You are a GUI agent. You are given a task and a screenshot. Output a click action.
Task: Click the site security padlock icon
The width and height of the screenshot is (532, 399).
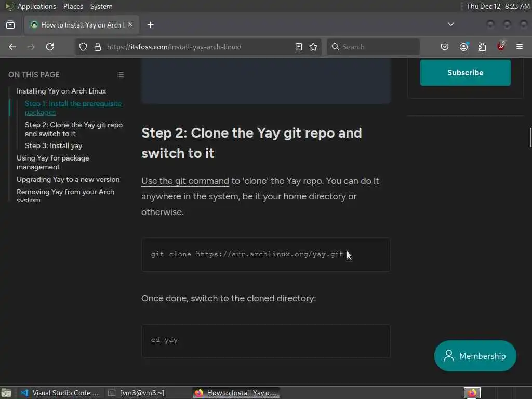[98, 47]
